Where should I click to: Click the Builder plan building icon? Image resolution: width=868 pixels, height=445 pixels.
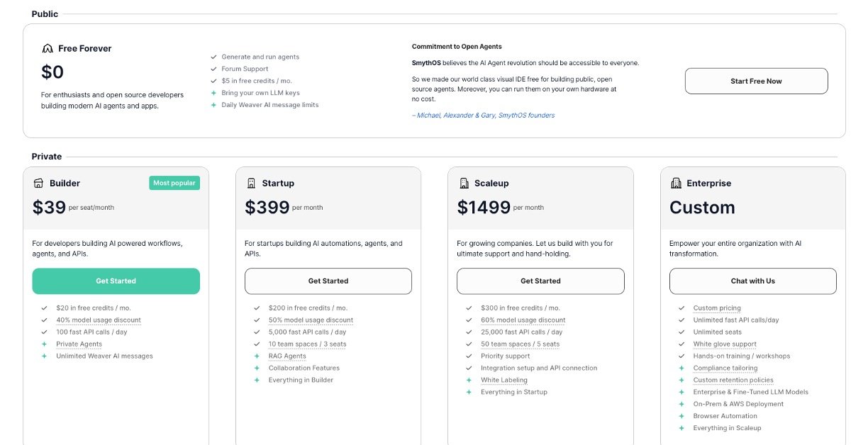click(38, 183)
